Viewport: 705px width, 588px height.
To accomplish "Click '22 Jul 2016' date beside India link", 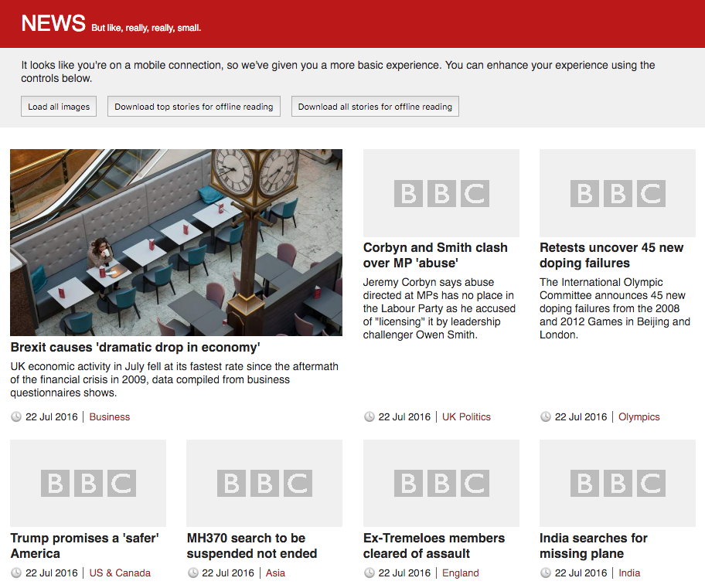I will click(x=581, y=573).
